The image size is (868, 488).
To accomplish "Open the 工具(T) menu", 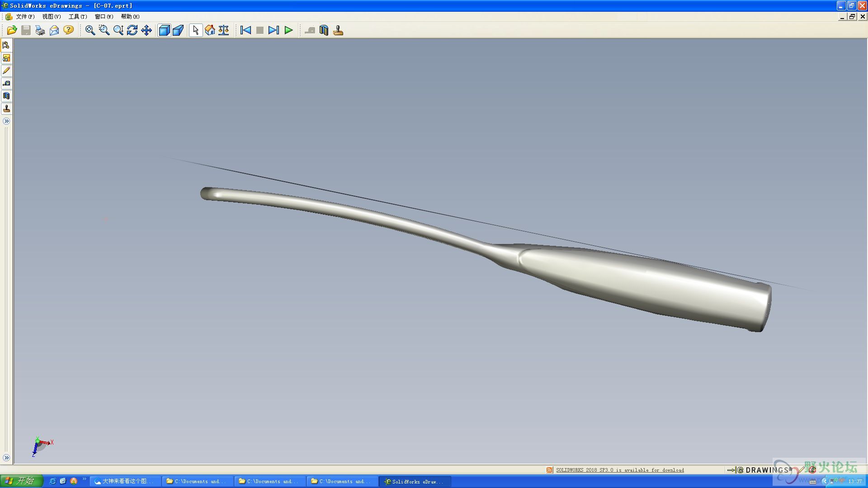I will pyautogui.click(x=77, y=17).
